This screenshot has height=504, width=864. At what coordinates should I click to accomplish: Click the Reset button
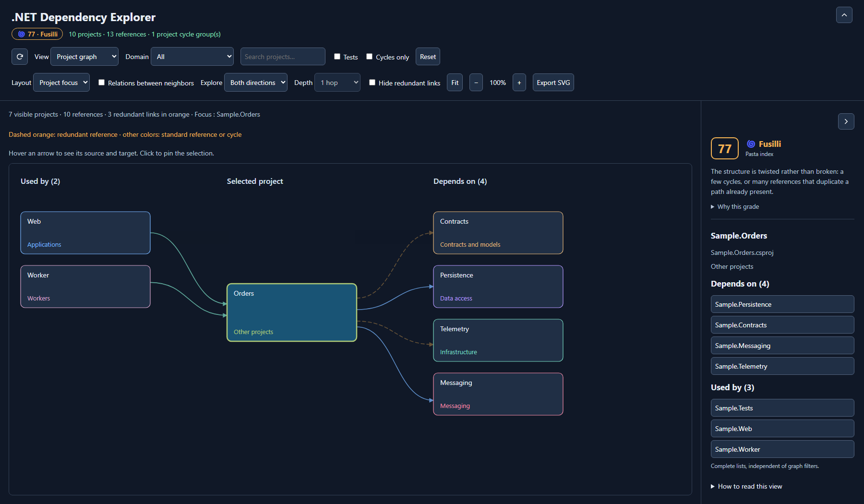pos(428,57)
